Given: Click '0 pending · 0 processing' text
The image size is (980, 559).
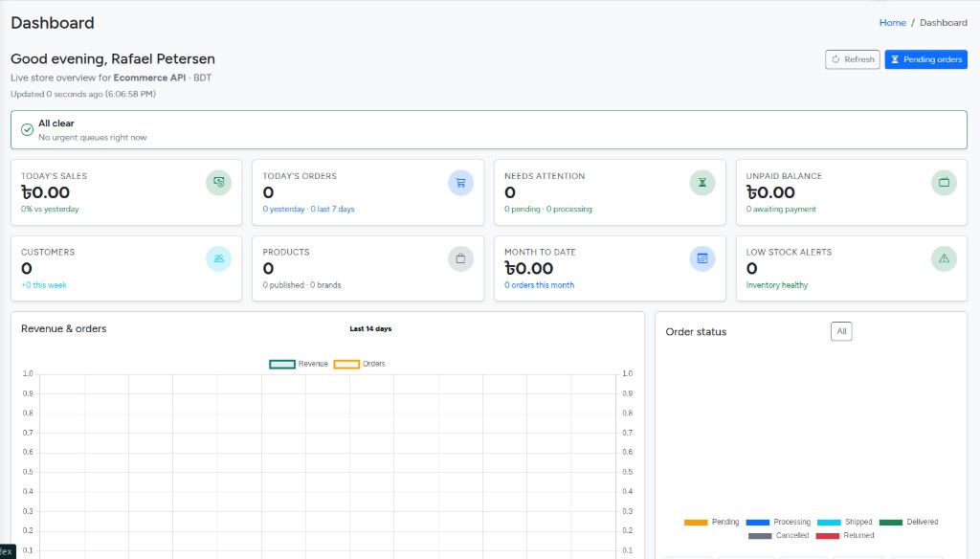Looking at the screenshot, I should point(548,209).
